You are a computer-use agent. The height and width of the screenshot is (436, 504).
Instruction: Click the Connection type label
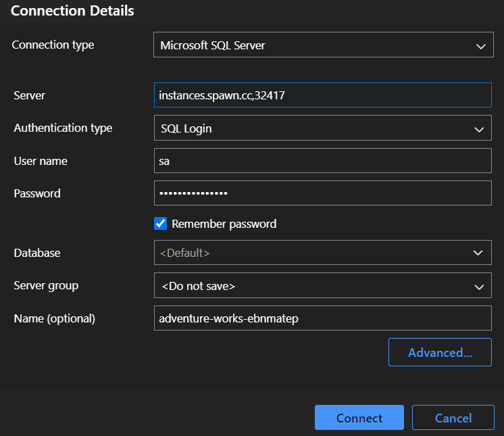click(x=53, y=45)
